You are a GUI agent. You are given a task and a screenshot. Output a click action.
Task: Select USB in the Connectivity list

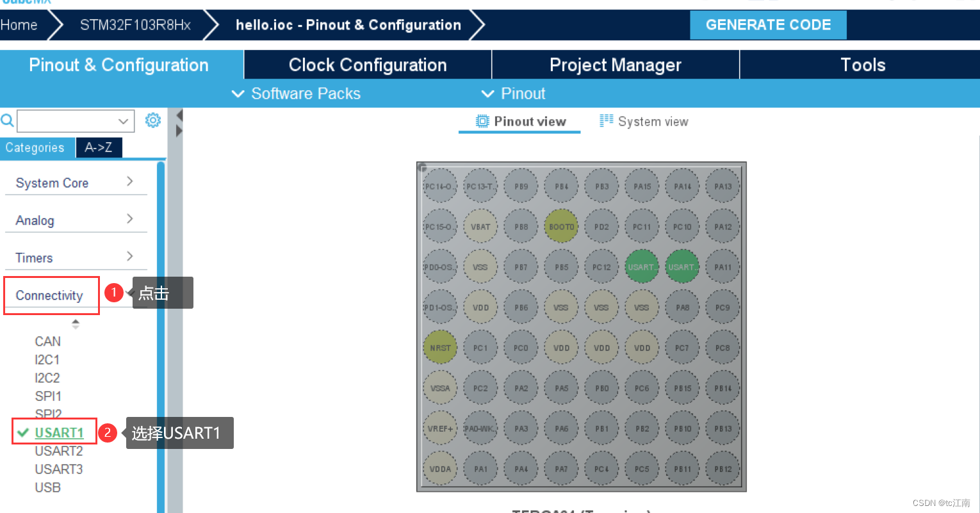[x=48, y=487]
